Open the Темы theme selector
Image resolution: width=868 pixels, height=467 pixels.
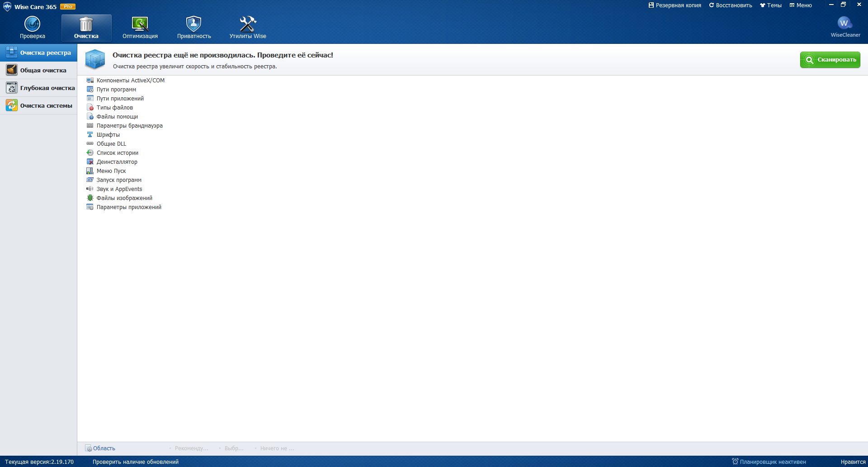click(x=771, y=5)
